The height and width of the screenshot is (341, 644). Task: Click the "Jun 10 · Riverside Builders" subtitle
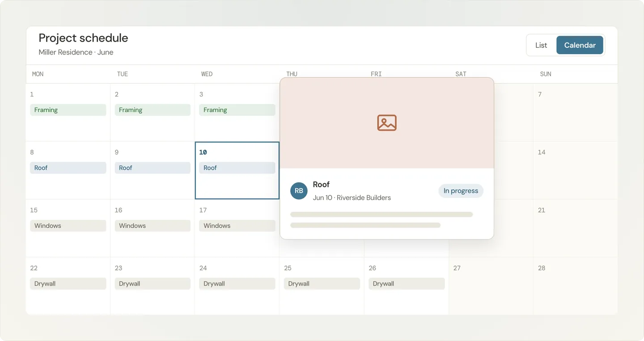(x=352, y=198)
